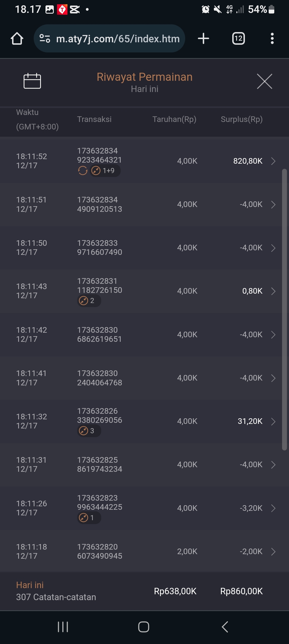Viewport: 289px width, 644px height.
Task: Click the URL address bar
Action: tap(118, 39)
